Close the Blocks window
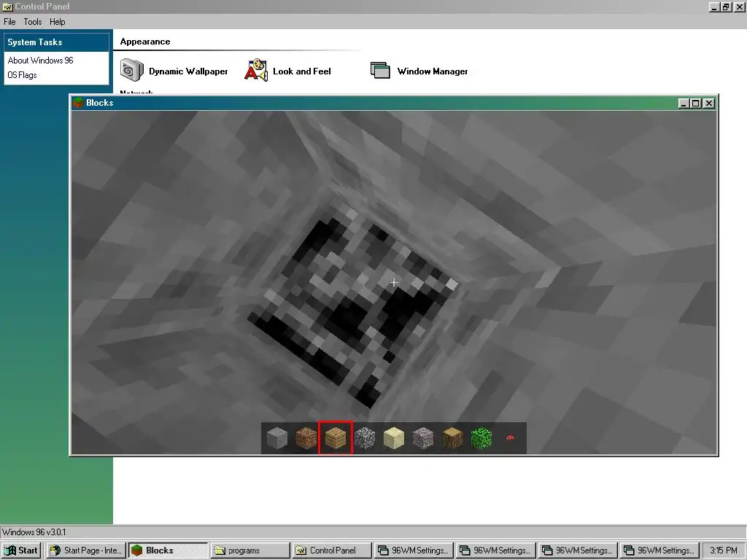This screenshot has height=560, width=747. click(x=709, y=104)
